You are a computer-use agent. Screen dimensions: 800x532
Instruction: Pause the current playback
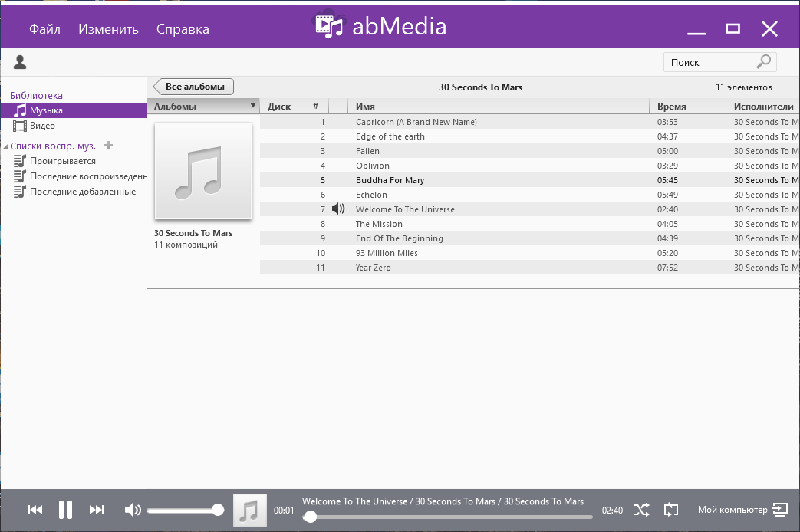pyautogui.click(x=65, y=510)
